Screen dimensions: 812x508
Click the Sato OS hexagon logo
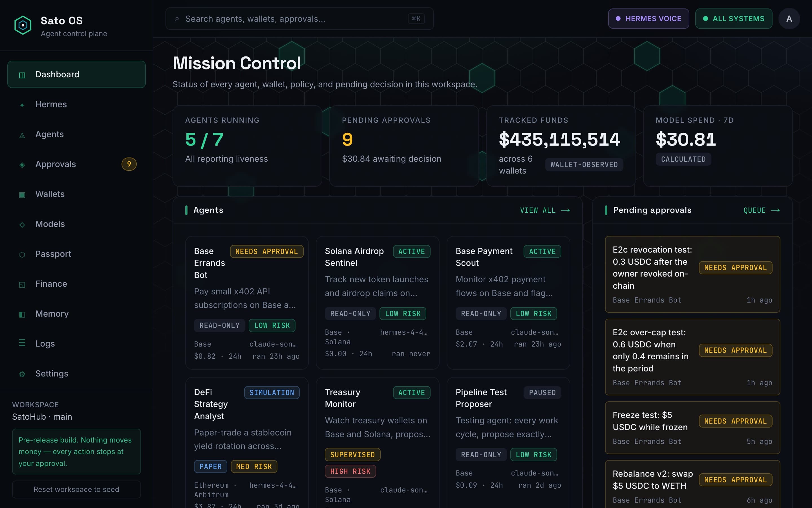[x=23, y=25]
